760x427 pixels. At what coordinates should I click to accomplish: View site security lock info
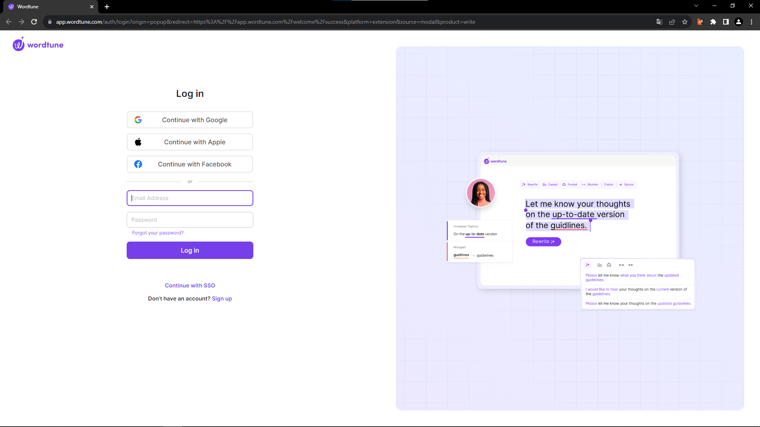[49, 22]
